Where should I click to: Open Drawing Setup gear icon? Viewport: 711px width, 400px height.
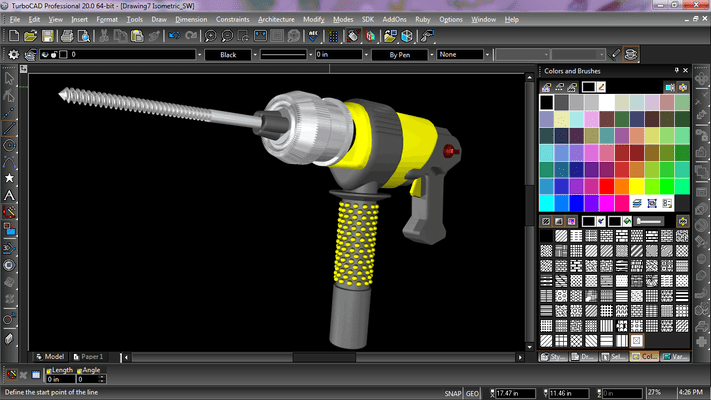14,54
